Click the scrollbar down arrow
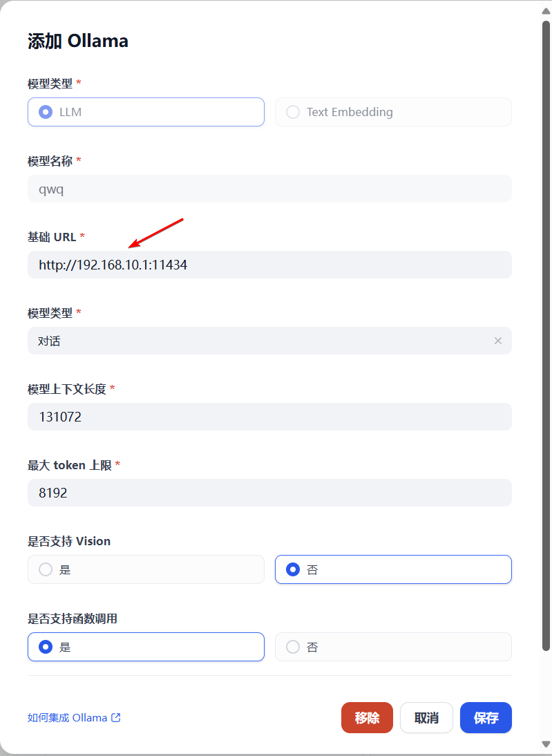This screenshot has height=756, width=552. click(x=546, y=744)
